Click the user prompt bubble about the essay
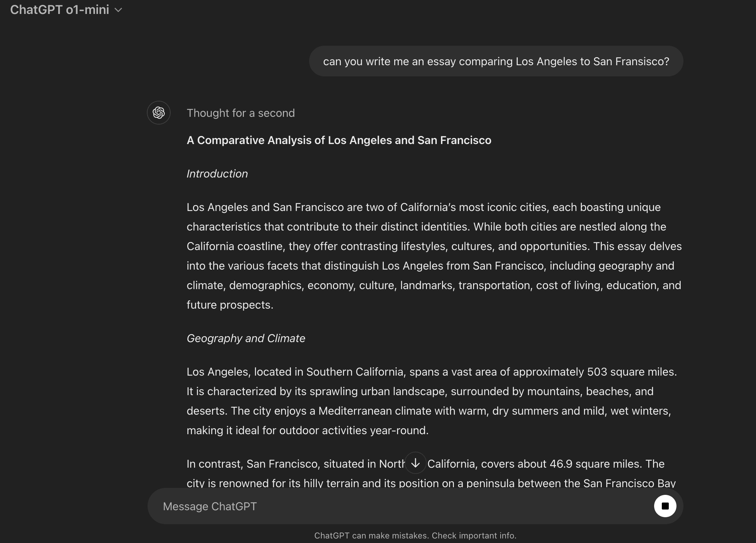Screen dimensions: 756x543 496,61
